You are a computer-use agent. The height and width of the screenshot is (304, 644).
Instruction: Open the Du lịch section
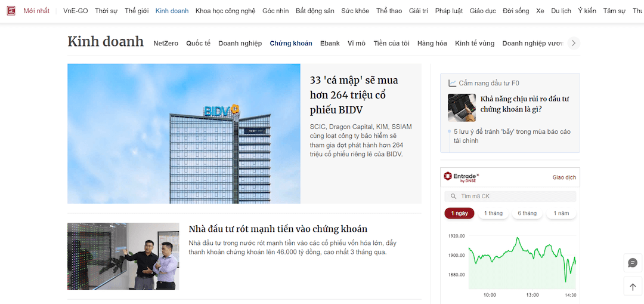pos(561,11)
